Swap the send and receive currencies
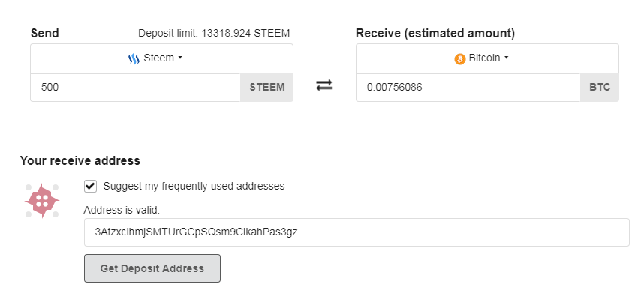This screenshot has width=644, height=296. click(x=324, y=85)
